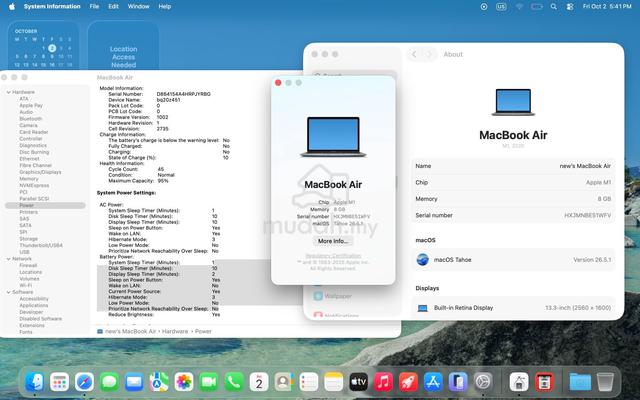
Task: Open Launchpad apps grid in Dock
Action: tap(60, 382)
